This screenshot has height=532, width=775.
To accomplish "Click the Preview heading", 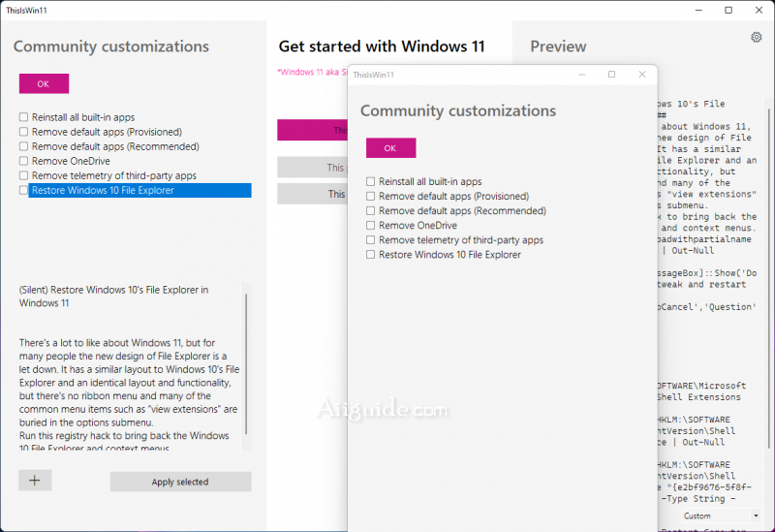I will 558,46.
